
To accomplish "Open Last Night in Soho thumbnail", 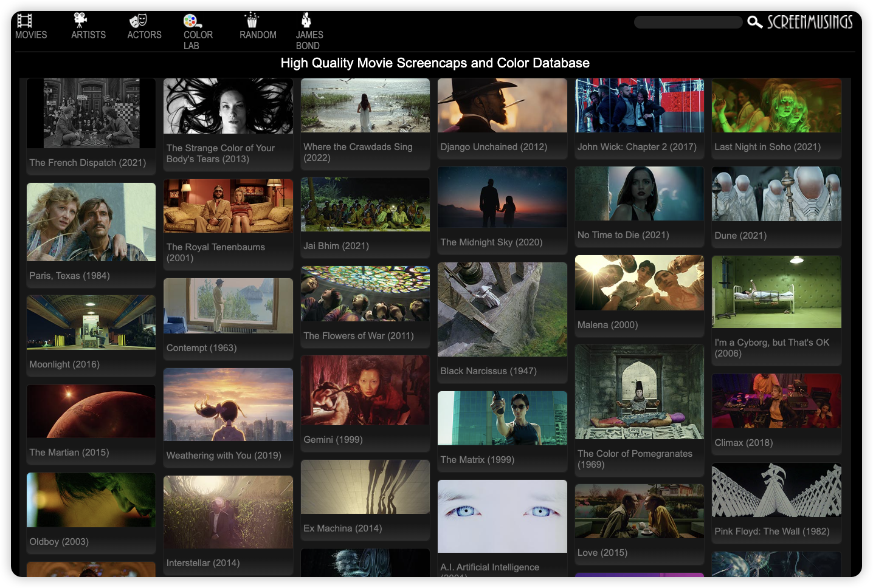I will pos(776,105).
